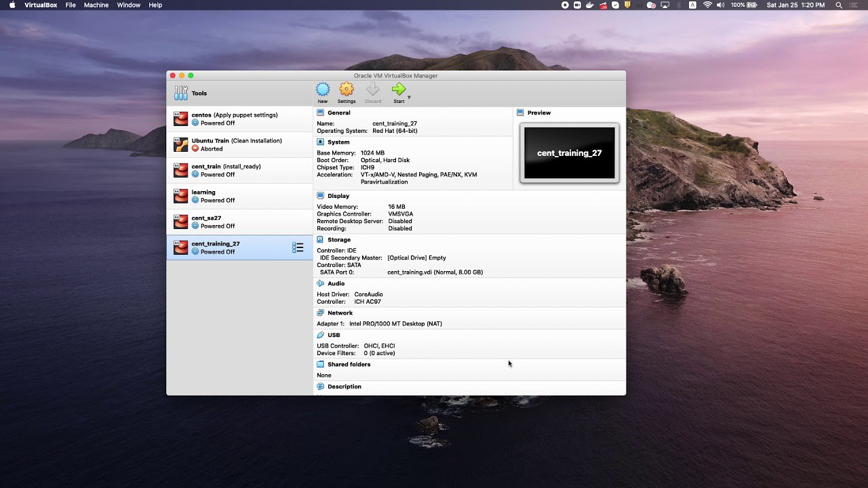Open the Machine menu

[x=96, y=5]
